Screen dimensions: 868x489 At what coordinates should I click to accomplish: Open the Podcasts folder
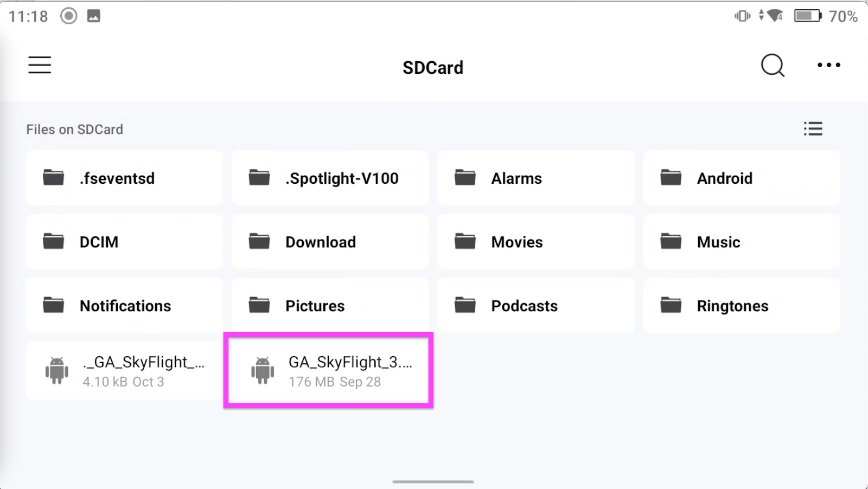click(535, 305)
